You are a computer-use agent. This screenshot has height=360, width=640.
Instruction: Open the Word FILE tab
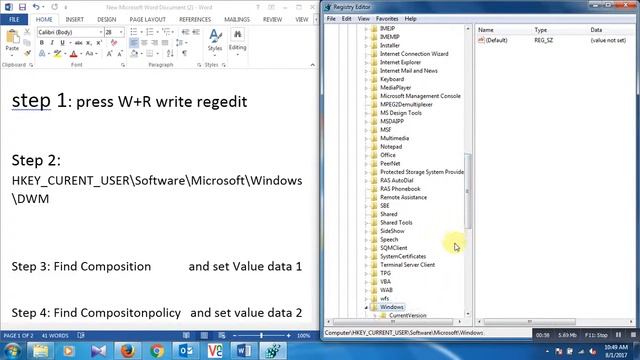pos(14,20)
